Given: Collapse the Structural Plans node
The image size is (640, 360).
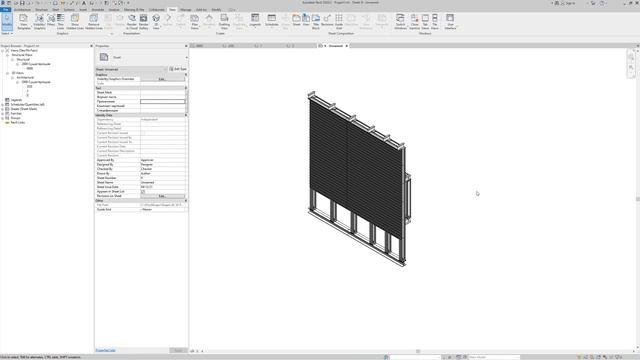Looking at the screenshot, I should coord(7,55).
